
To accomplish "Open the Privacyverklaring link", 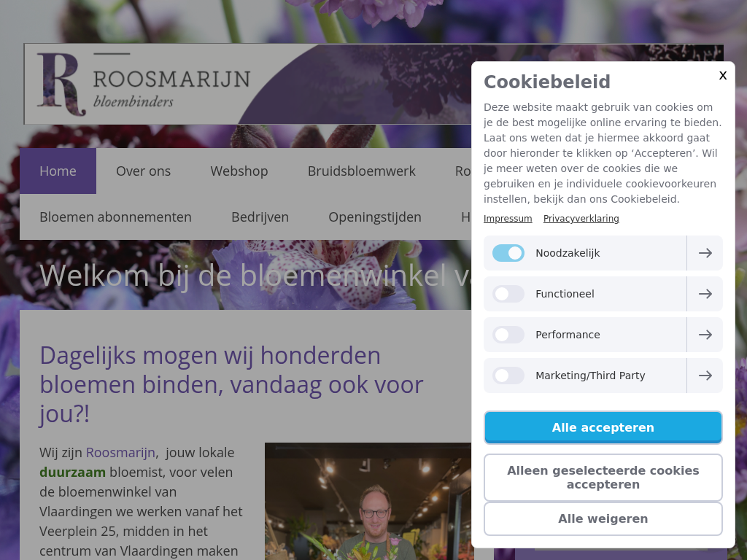I will pos(581,219).
